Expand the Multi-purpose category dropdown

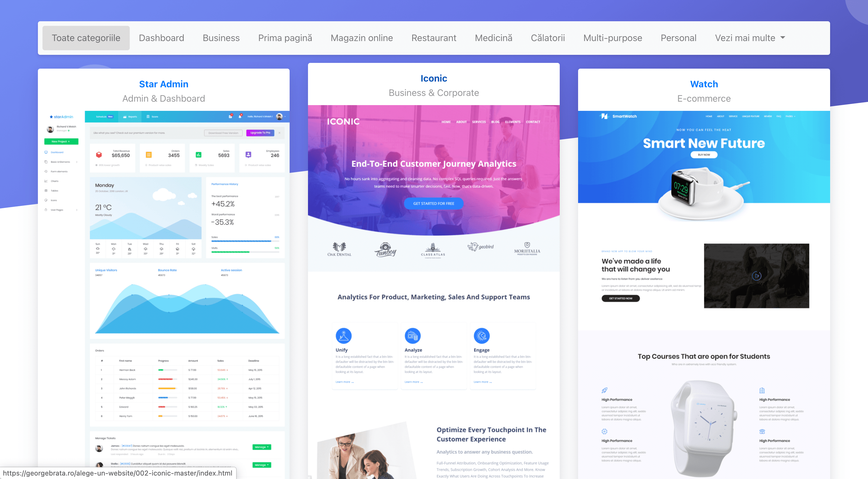pos(613,38)
